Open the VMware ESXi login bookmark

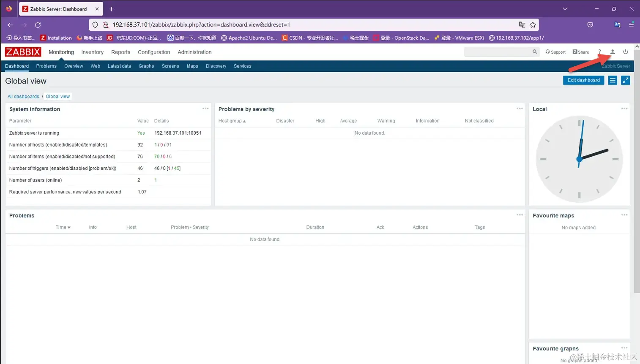pos(459,38)
